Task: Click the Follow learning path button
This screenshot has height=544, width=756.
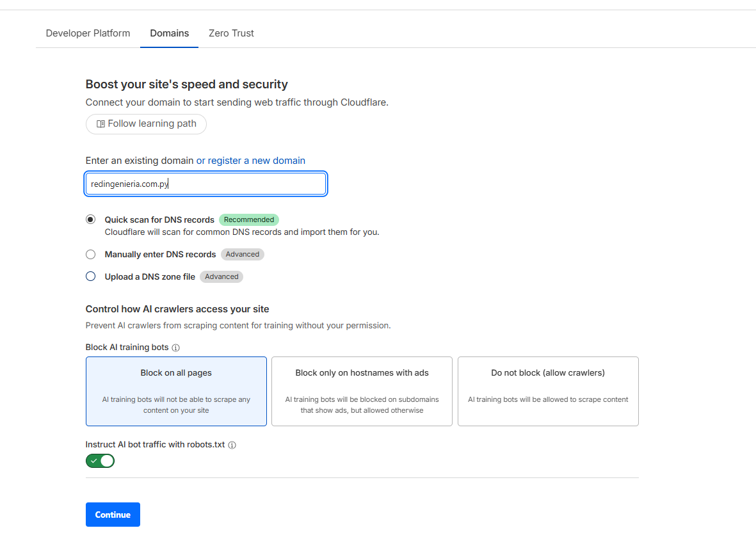Action: 147,124
